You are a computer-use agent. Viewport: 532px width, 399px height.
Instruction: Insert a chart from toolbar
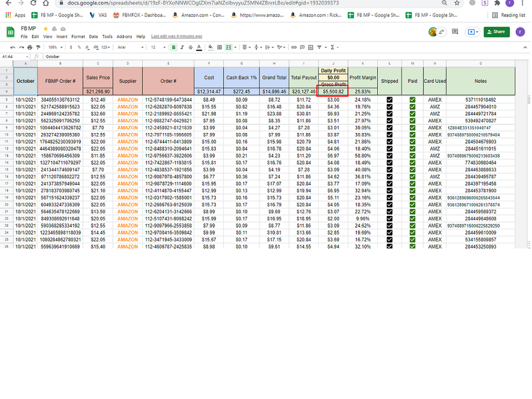(x=311, y=47)
